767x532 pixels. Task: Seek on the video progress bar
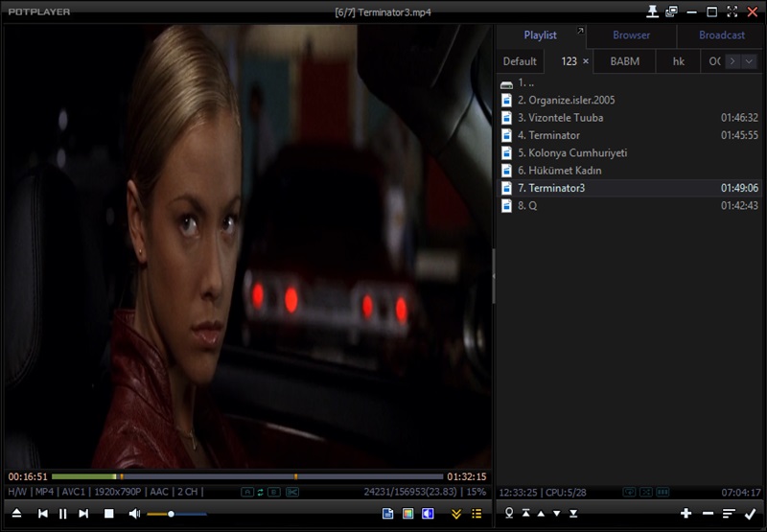[x=247, y=476]
